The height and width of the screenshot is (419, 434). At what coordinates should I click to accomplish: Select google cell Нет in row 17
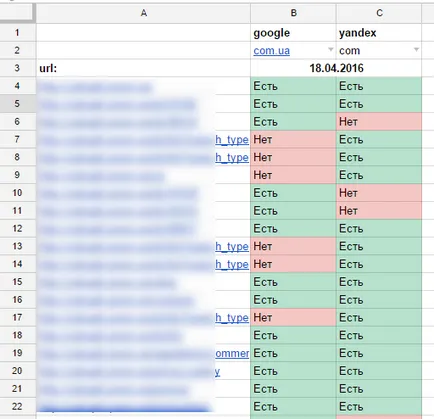[x=293, y=317]
